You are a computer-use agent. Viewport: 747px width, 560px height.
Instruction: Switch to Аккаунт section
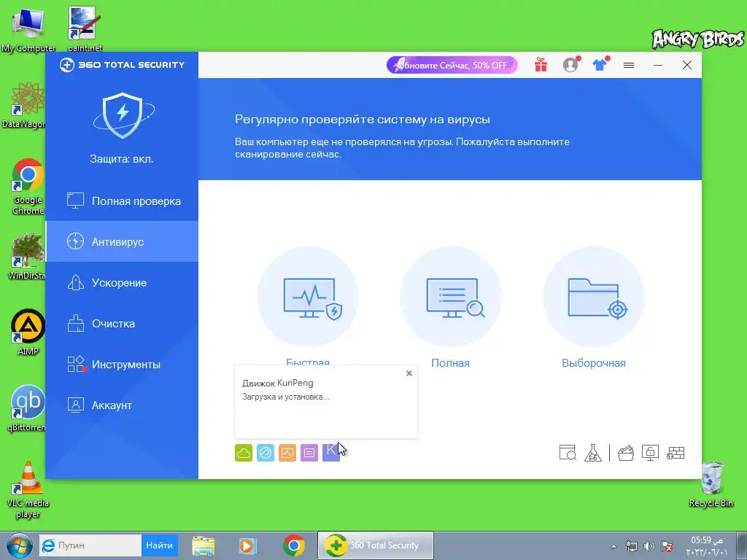[x=122, y=405]
